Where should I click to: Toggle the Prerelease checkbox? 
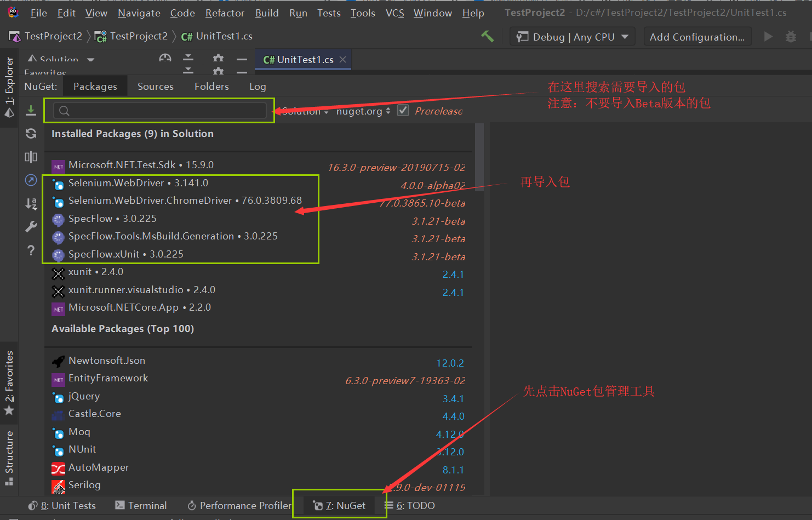pyautogui.click(x=403, y=110)
